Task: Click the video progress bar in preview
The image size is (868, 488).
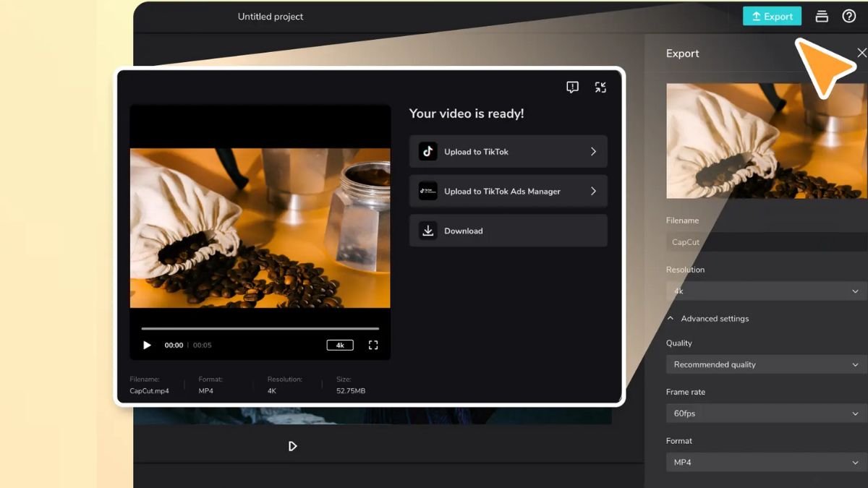Action: (x=260, y=328)
